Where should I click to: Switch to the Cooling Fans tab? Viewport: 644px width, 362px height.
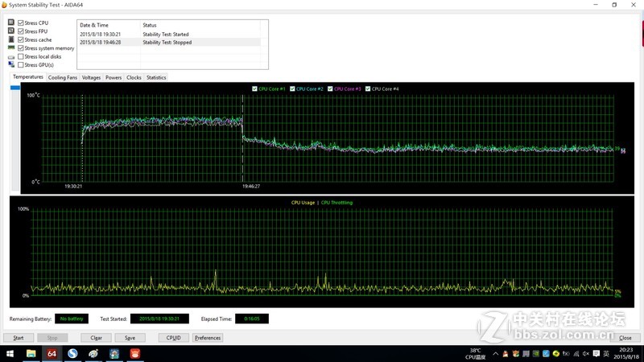[62, 78]
